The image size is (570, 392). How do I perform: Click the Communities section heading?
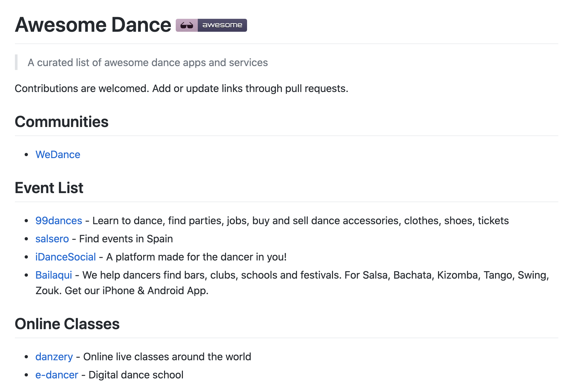62,122
